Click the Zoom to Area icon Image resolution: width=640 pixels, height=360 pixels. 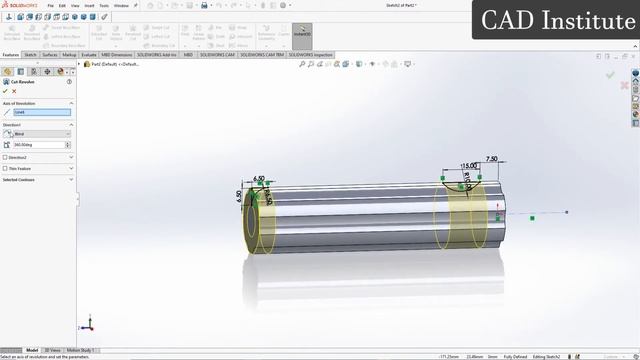[311, 64]
